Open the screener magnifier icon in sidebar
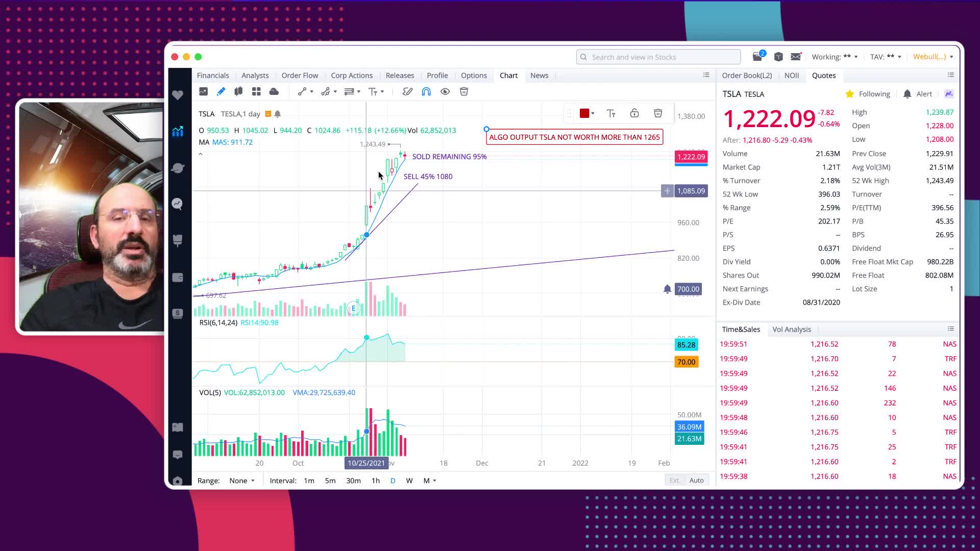The width and height of the screenshot is (980, 551). [x=178, y=204]
